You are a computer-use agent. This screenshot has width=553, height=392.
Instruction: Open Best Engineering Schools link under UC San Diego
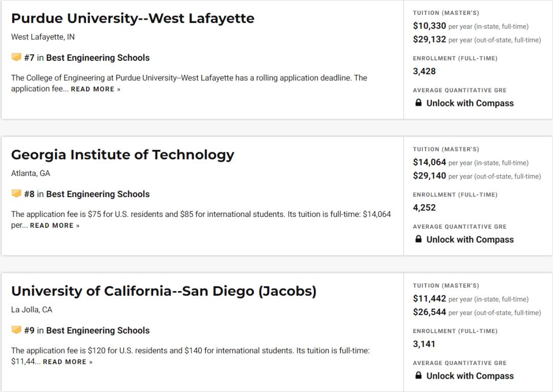(x=98, y=331)
